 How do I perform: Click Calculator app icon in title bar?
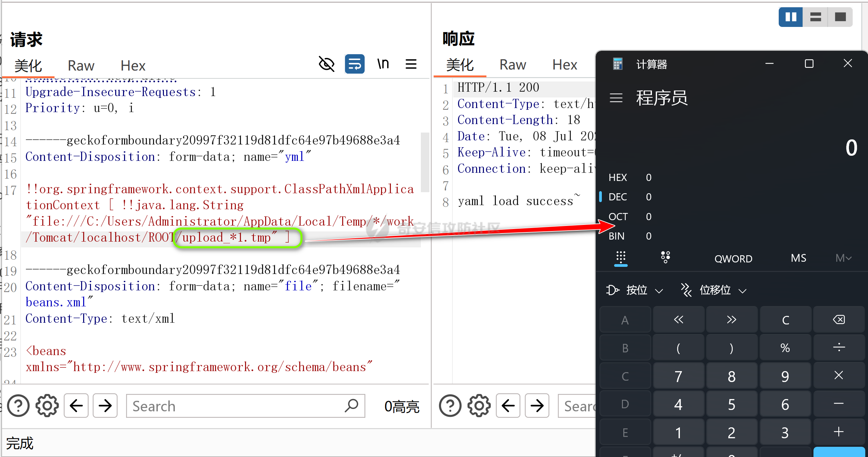click(x=618, y=64)
